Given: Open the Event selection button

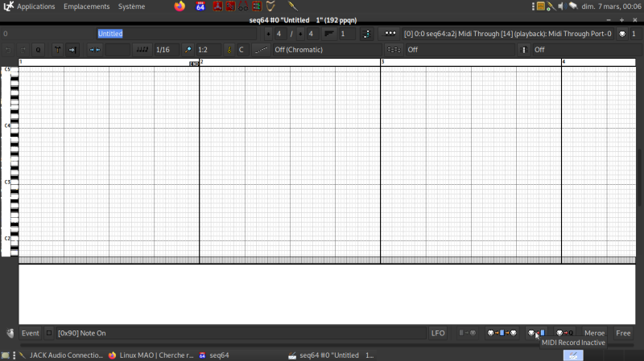Looking at the screenshot, I should 31,333.
